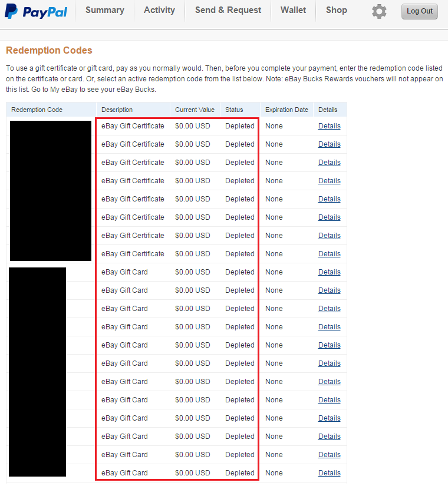Click Details on the sixth eBay Gift Certificate
The width and height of the screenshot is (448, 486).
point(329,217)
